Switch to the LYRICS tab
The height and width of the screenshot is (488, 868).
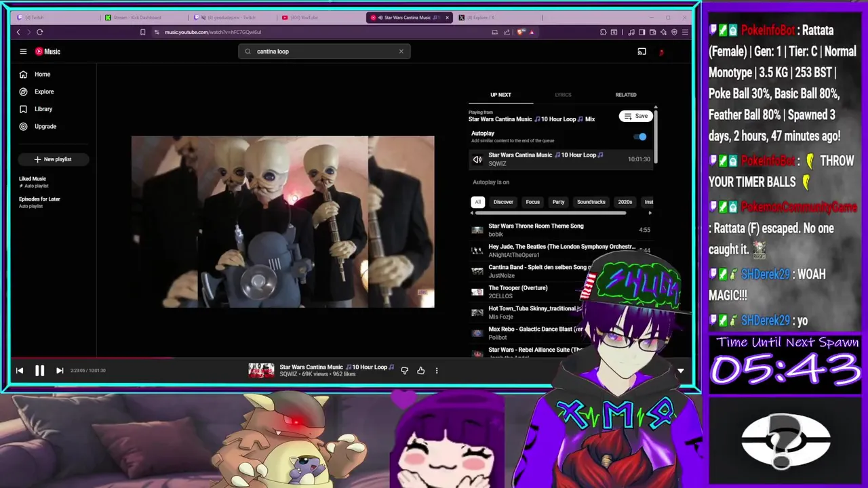tap(563, 95)
